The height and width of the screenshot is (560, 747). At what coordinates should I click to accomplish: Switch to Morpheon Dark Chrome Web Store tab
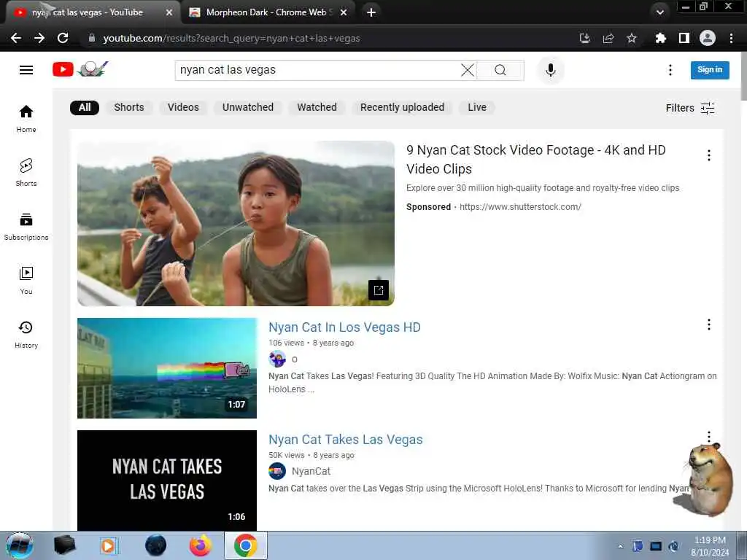[x=268, y=12]
